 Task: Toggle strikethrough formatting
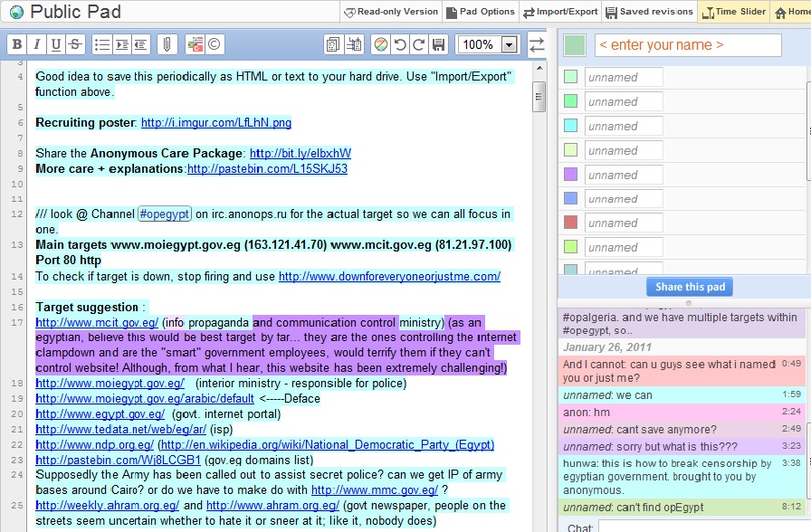[x=75, y=44]
